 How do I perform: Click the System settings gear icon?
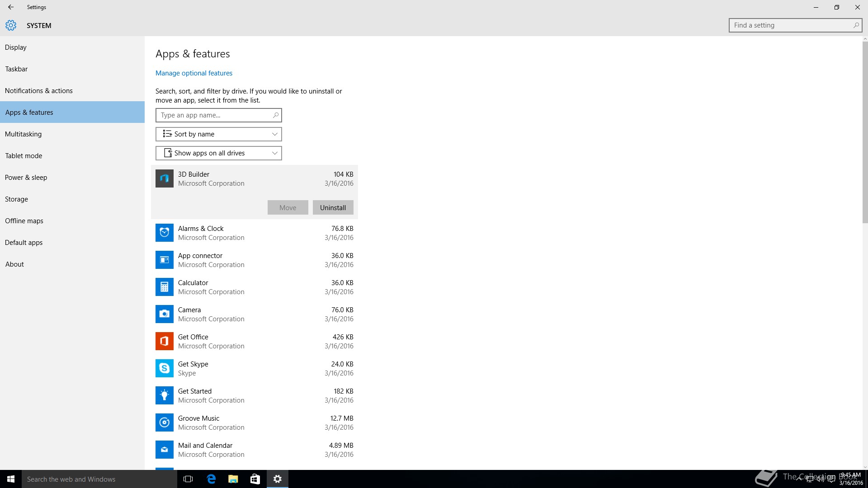click(x=11, y=25)
